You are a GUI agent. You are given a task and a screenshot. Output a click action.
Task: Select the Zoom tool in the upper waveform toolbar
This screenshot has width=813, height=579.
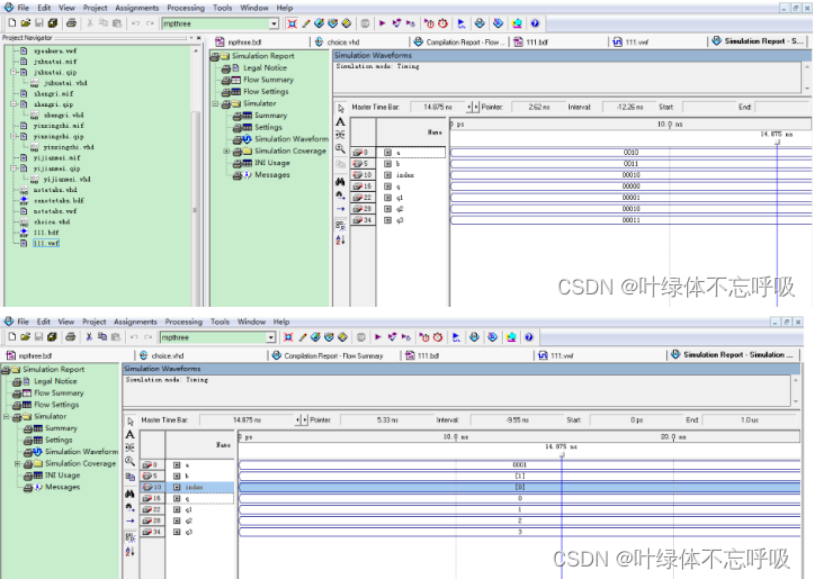coord(340,148)
